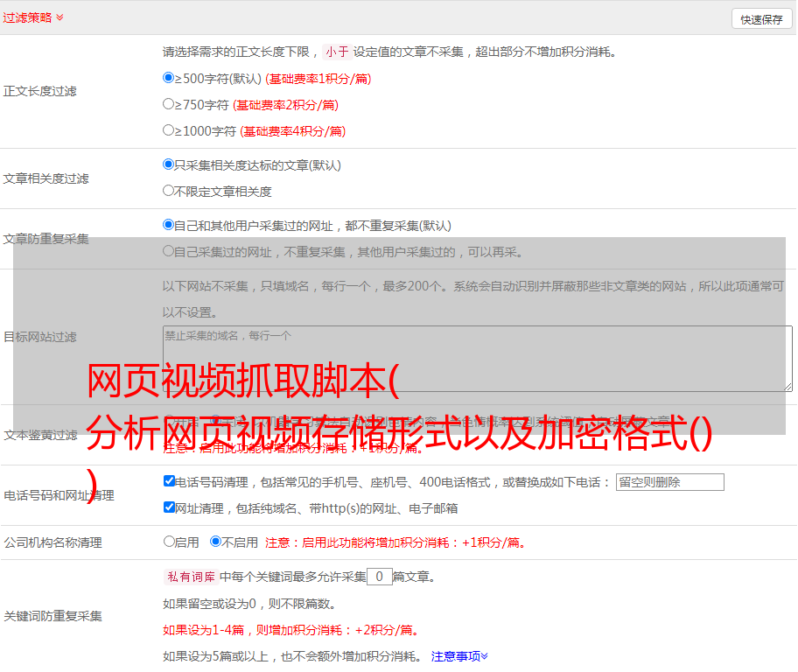Collapse the 过滤策略 section chevron
Screen dimensions: 798x672
coord(59,17)
